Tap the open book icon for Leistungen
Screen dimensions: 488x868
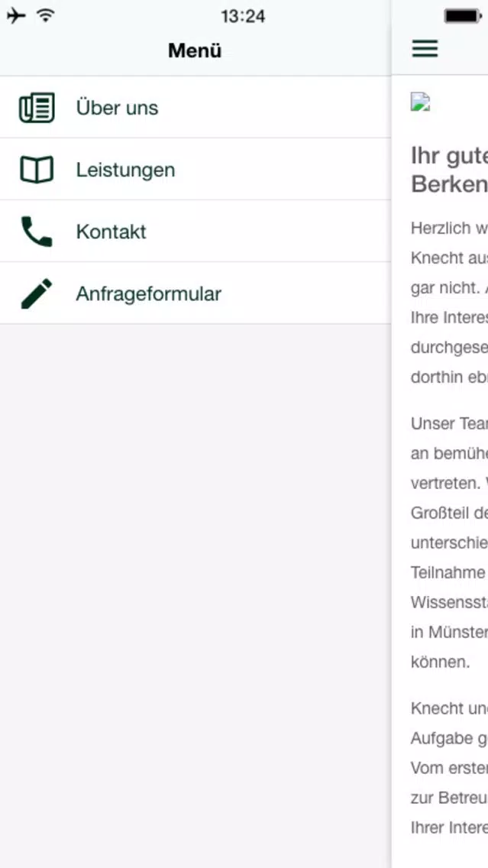point(37,170)
